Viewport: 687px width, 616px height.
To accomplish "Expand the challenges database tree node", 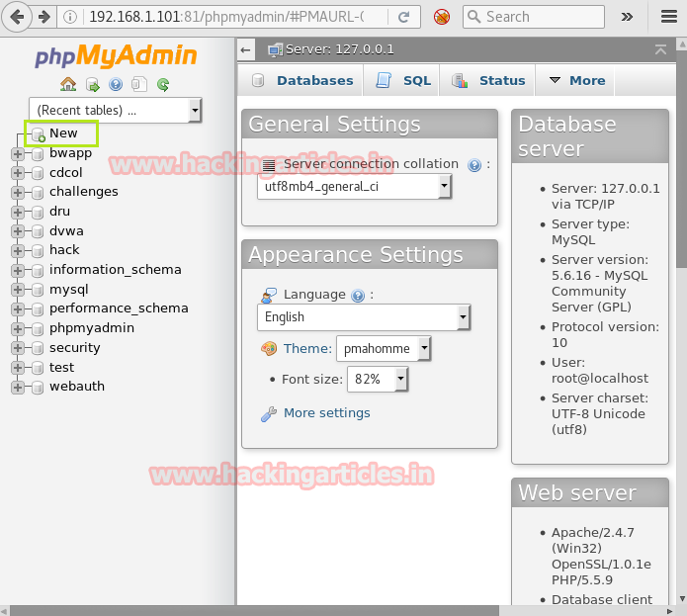I will tap(18, 192).
